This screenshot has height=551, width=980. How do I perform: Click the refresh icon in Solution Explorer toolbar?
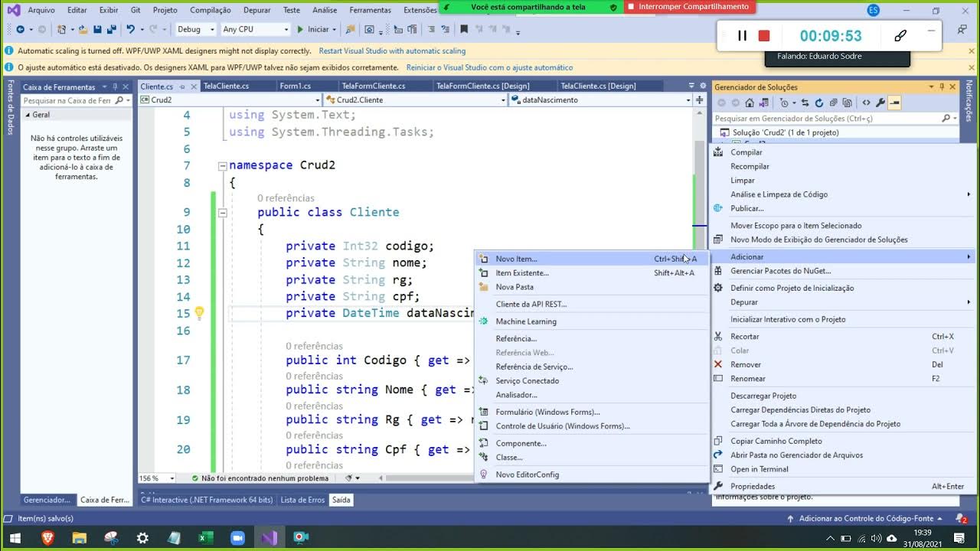pos(819,103)
